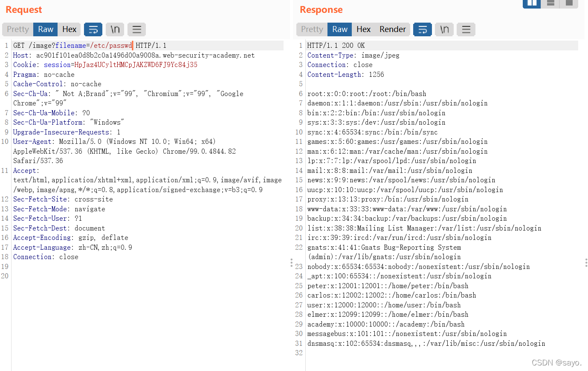Toggle show non-printable chars (\n) in Response panel
This screenshot has height=371, width=588.
[x=444, y=29]
